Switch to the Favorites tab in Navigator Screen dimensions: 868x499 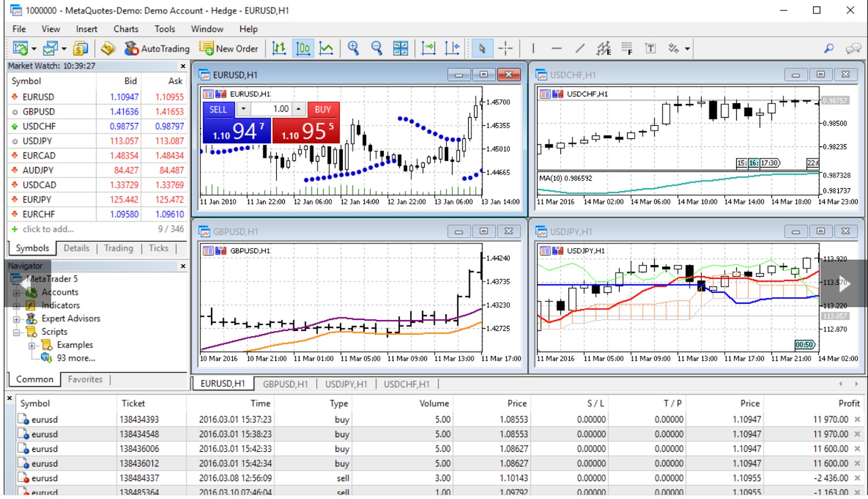(85, 380)
